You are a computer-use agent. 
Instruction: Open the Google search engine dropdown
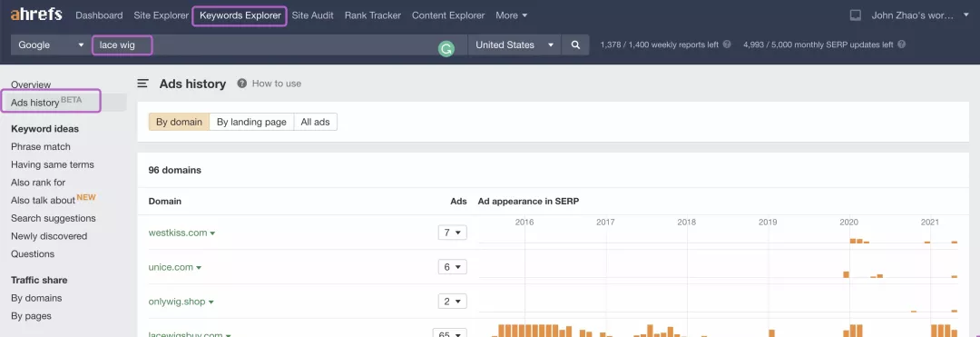(x=51, y=45)
